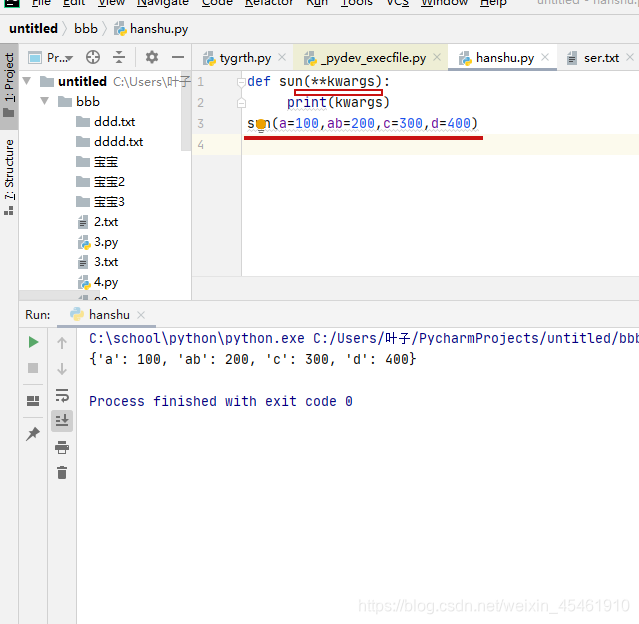The width and height of the screenshot is (639, 624).
Task: Select 4.py in project tree
Action: pos(98,282)
